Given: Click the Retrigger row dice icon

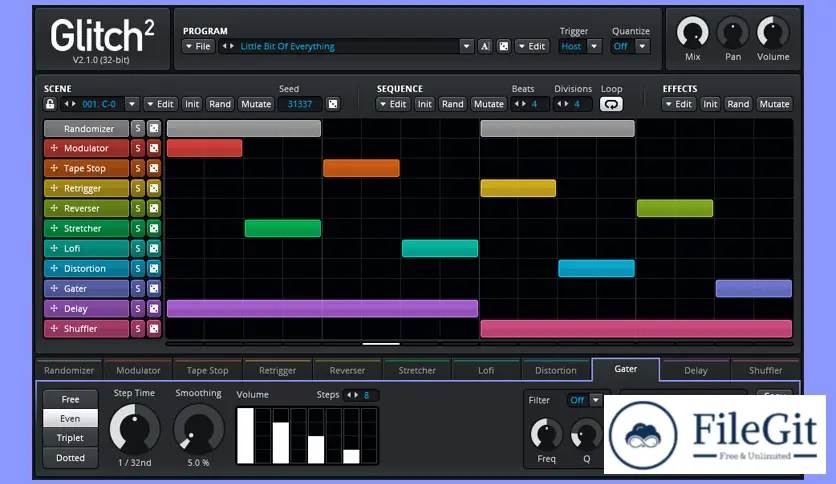Looking at the screenshot, I should click(154, 188).
